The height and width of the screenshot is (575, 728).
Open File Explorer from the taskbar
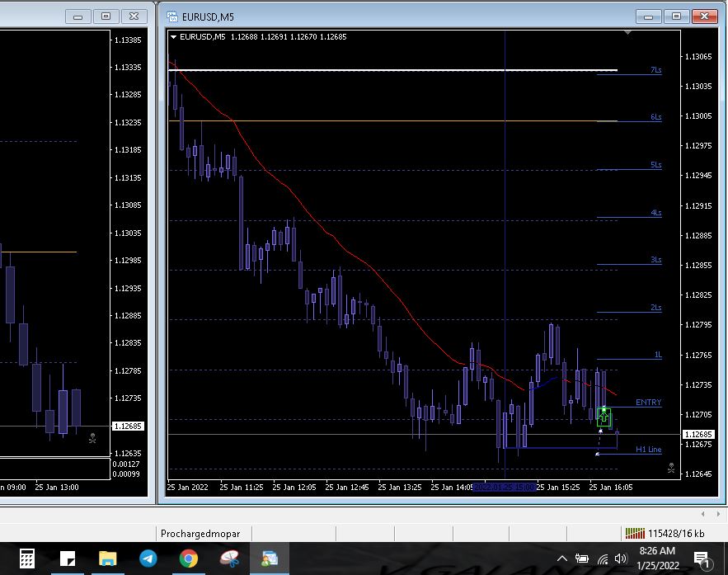108,559
